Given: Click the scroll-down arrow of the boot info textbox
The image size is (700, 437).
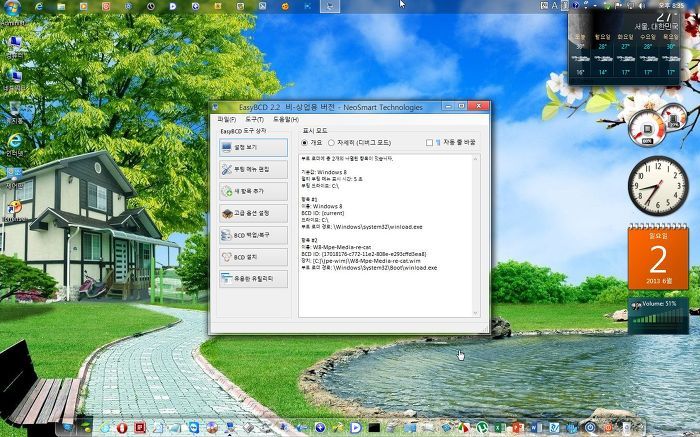Looking at the screenshot, I should tap(476, 313).
